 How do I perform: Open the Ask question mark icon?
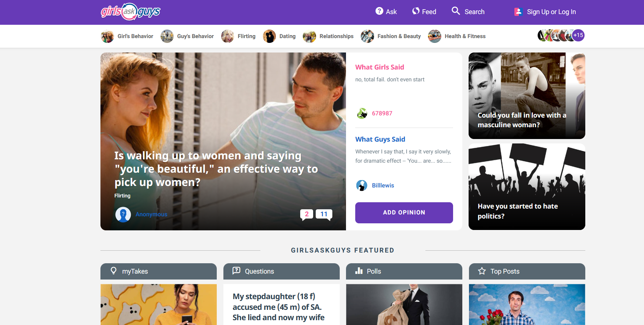(379, 11)
